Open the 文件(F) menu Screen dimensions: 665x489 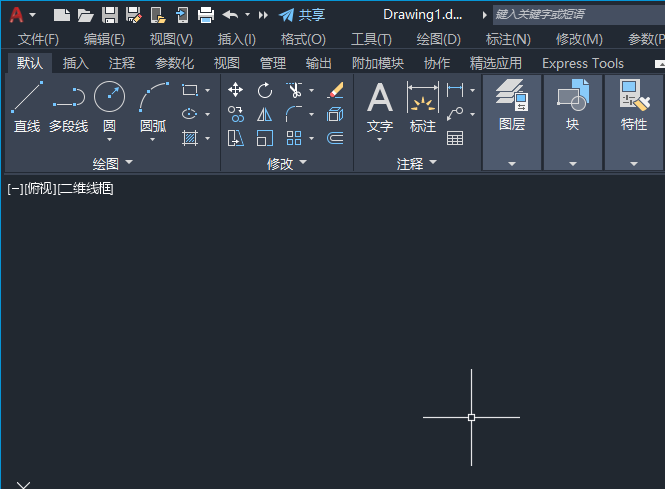pyautogui.click(x=38, y=39)
